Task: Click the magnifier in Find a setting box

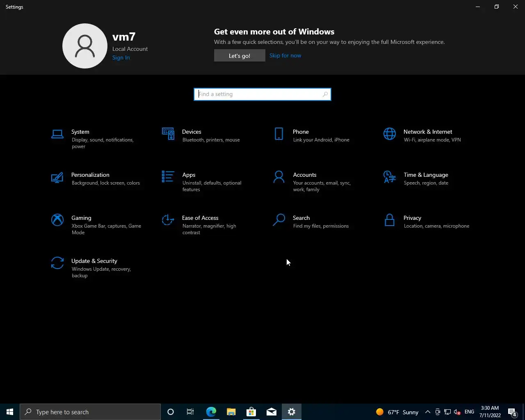Action: point(325,94)
